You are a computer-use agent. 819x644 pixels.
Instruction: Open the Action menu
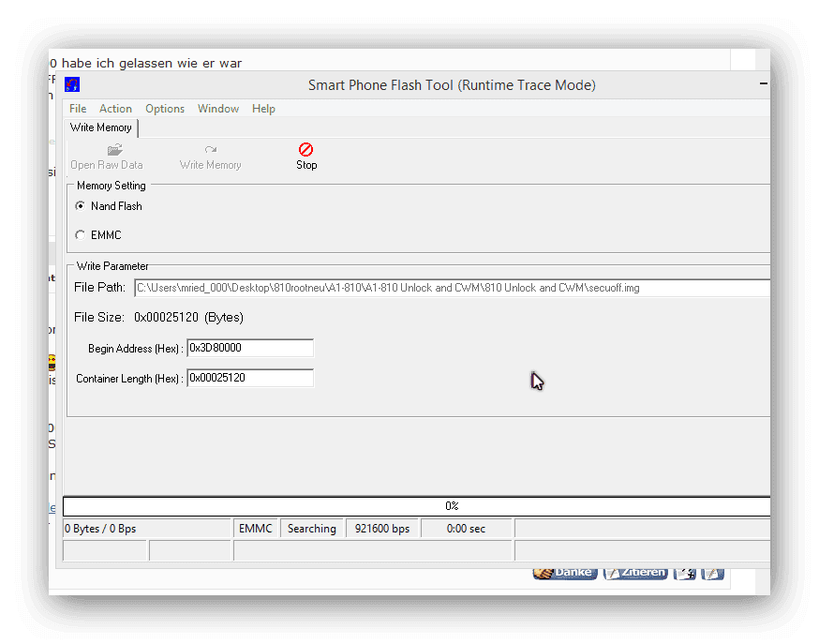click(115, 109)
